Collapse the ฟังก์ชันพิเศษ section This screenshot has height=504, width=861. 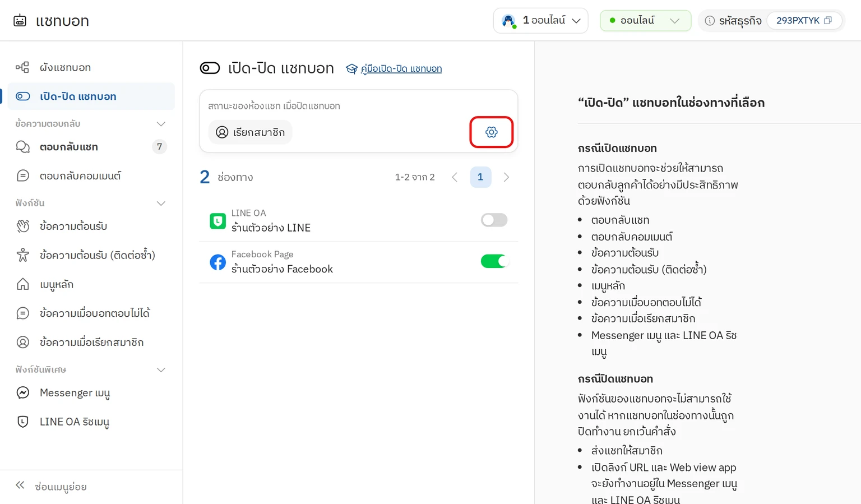coord(161,370)
